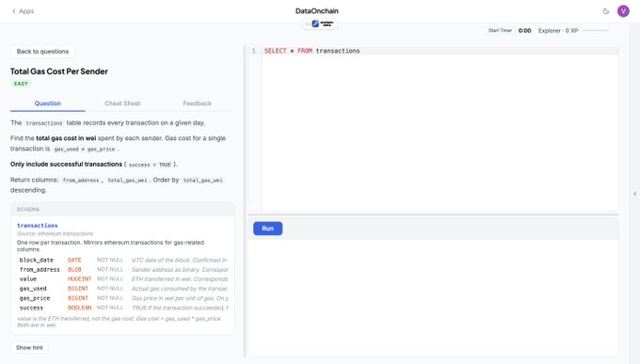Screen dimensions: 640x364
Task: Select the gas_used column name
Action: point(33,289)
